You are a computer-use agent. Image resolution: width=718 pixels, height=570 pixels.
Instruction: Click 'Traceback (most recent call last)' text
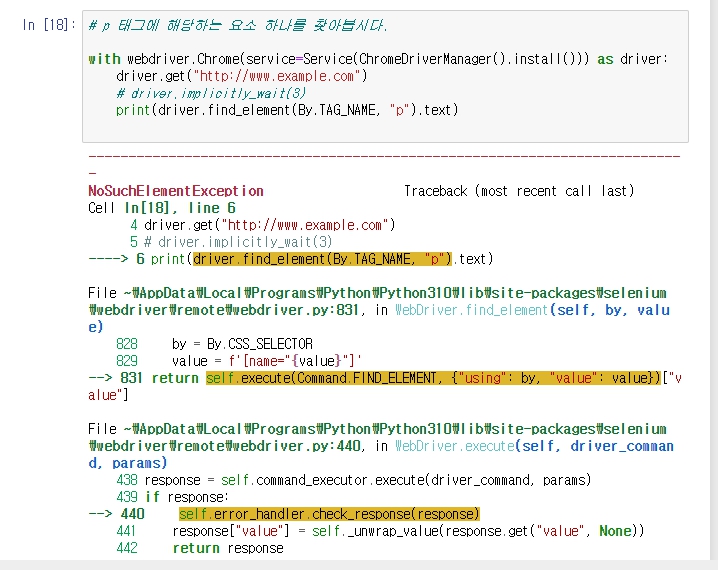519,191
